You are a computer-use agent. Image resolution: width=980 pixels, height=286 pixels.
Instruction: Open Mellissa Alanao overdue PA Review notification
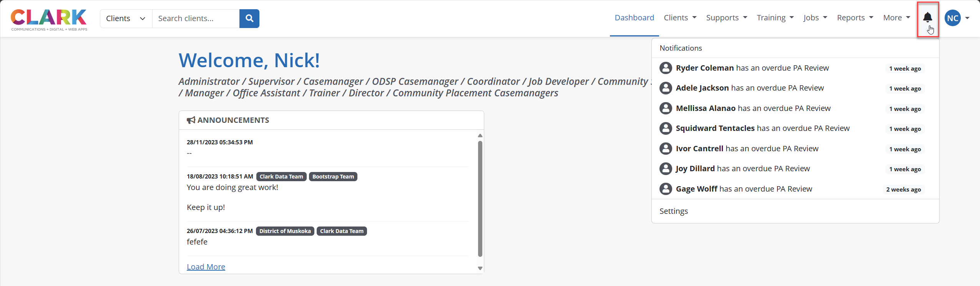[753, 108]
